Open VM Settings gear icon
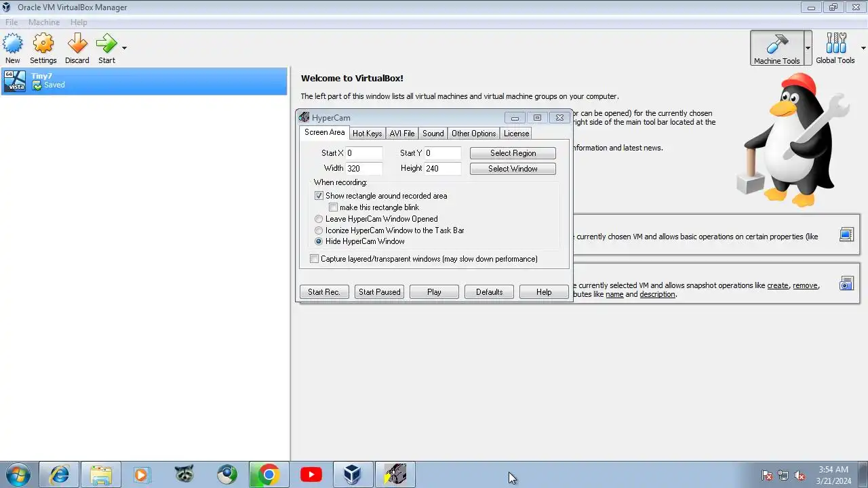The width and height of the screenshot is (868, 488). click(43, 45)
